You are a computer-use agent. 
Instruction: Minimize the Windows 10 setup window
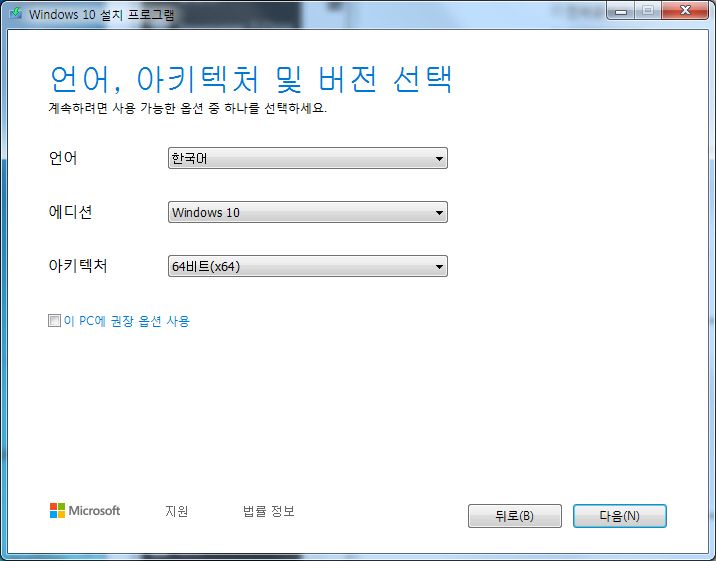click(x=621, y=11)
